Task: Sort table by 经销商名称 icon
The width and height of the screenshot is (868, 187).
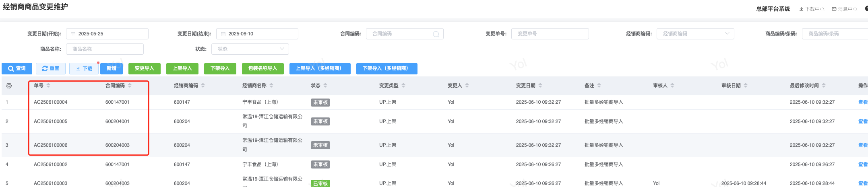Action: (271, 86)
